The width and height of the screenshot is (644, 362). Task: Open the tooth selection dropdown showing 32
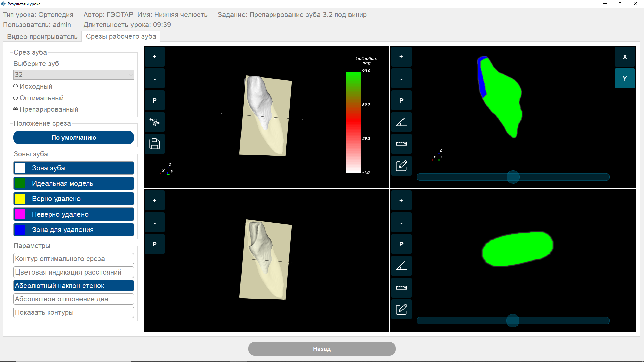[x=74, y=75]
